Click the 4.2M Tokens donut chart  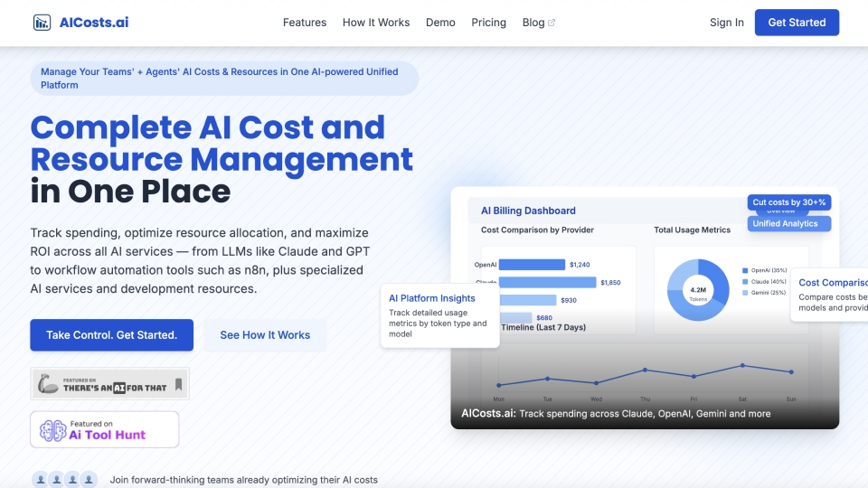(698, 290)
